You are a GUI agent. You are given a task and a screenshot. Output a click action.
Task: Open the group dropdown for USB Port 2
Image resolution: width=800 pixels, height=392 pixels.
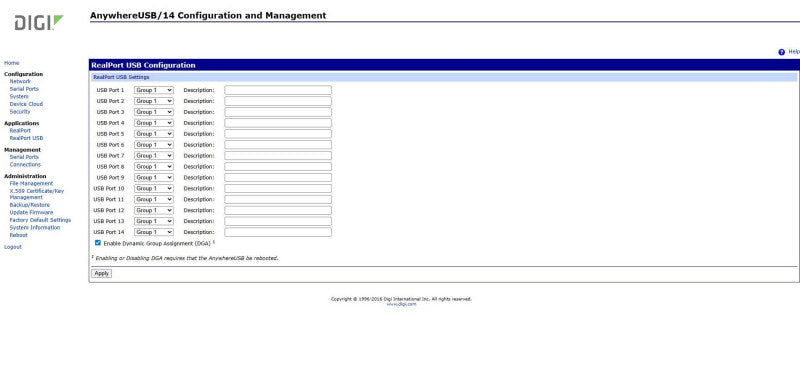click(154, 101)
